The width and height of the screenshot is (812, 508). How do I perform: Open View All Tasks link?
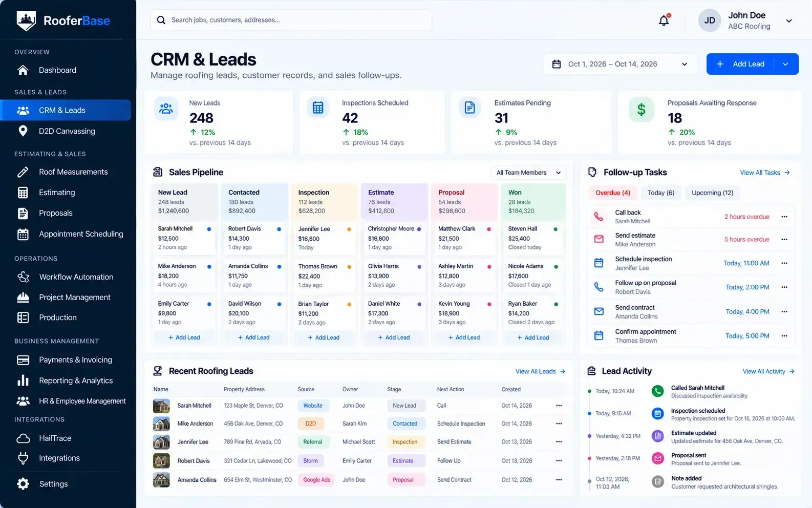tap(765, 173)
